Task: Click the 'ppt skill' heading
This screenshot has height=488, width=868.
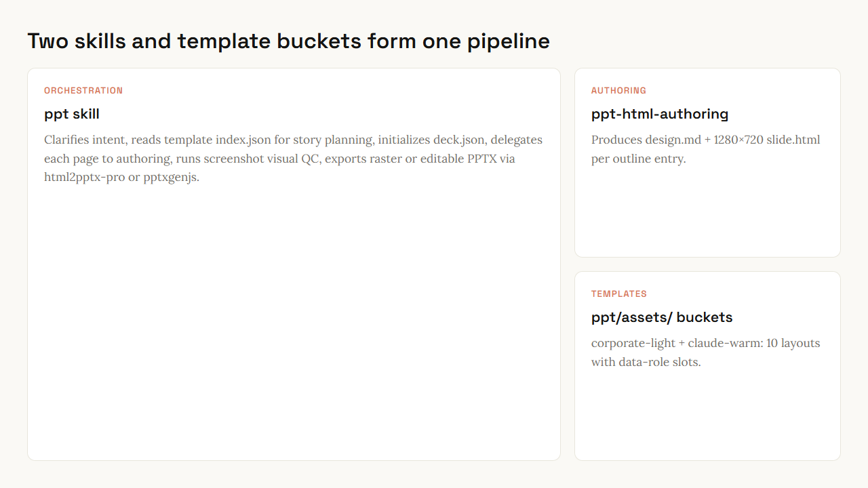Action: [72, 114]
